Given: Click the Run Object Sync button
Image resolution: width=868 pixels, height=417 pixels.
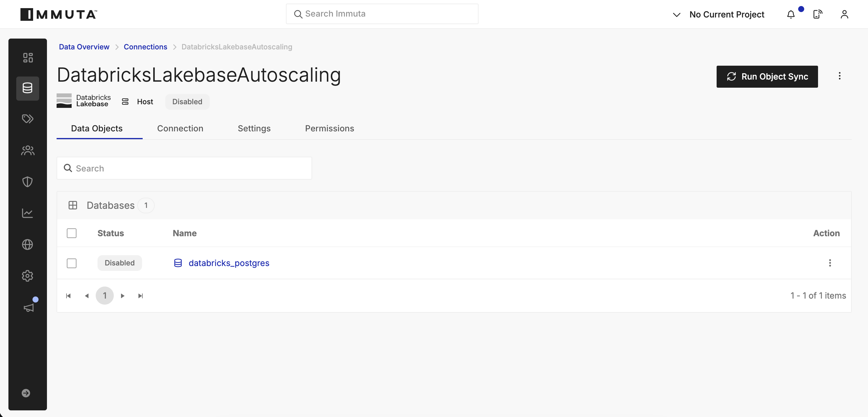Looking at the screenshot, I should tap(767, 77).
